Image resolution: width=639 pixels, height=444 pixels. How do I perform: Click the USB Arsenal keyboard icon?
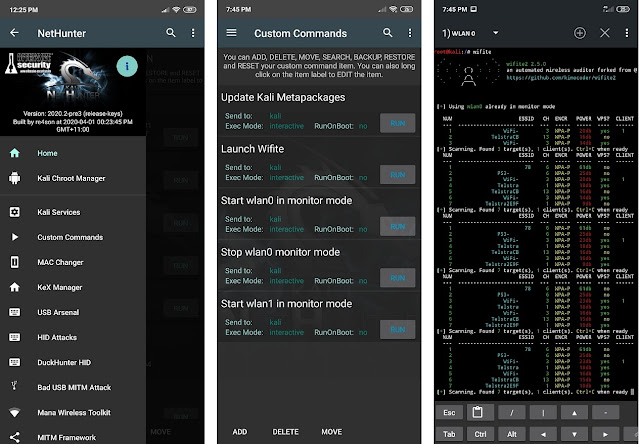point(15,312)
